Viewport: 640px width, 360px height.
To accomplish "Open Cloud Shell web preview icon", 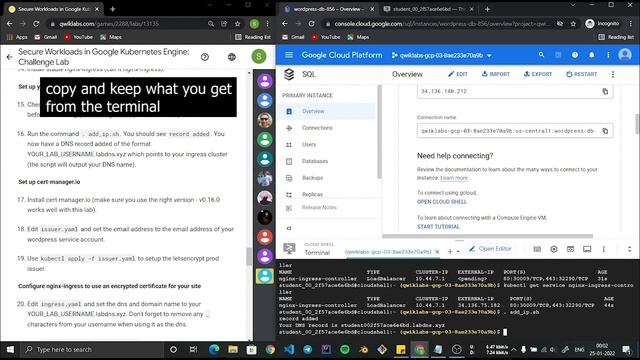I will pyautogui.click(x=570, y=249).
